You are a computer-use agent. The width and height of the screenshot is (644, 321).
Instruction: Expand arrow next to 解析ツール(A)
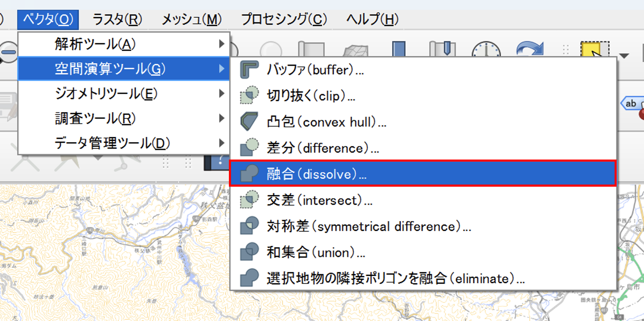click(x=222, y=44)
